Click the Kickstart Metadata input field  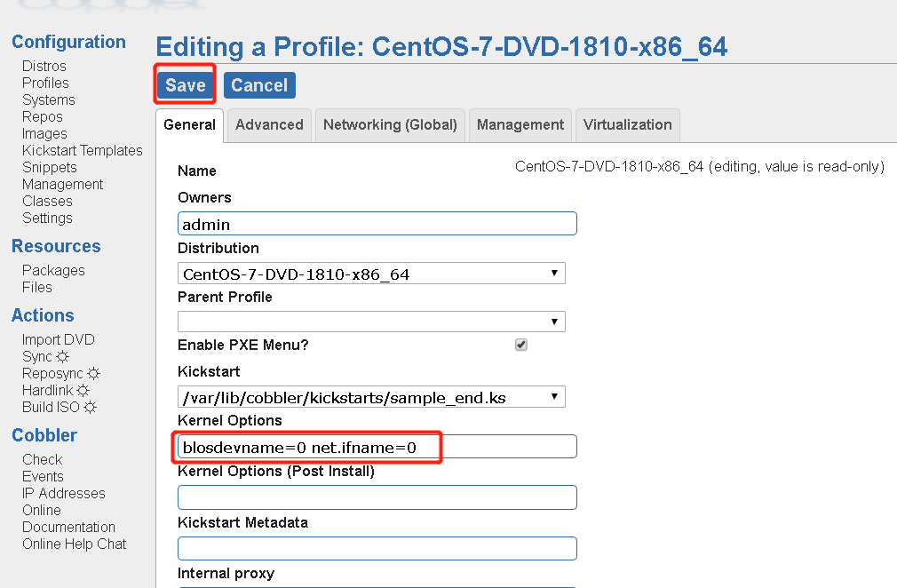377,548
